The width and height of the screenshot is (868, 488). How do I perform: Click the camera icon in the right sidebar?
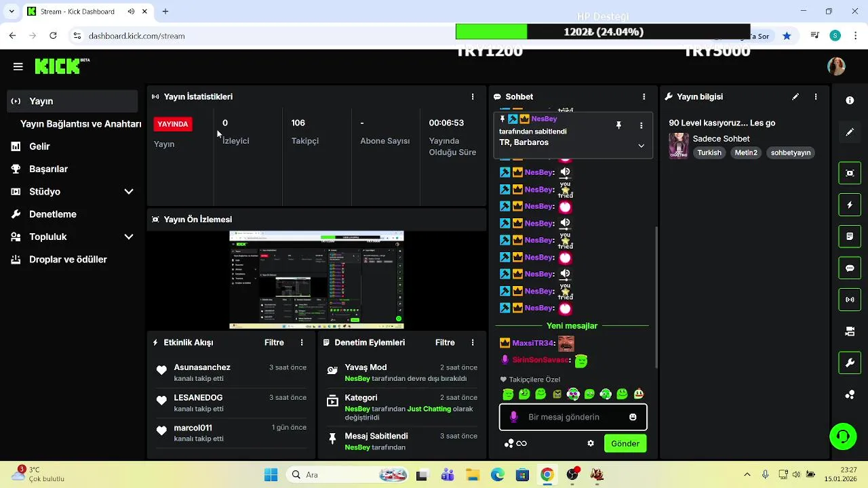coord(850,331)
